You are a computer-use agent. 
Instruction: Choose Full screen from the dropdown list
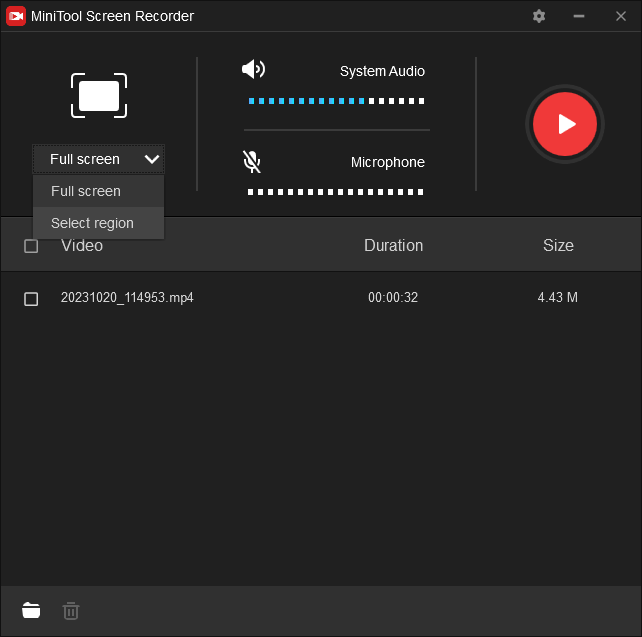pos(98,191)
